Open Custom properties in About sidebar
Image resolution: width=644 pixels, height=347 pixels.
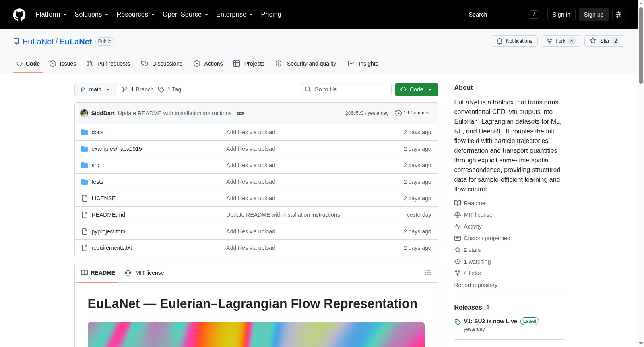click(482, 238)
